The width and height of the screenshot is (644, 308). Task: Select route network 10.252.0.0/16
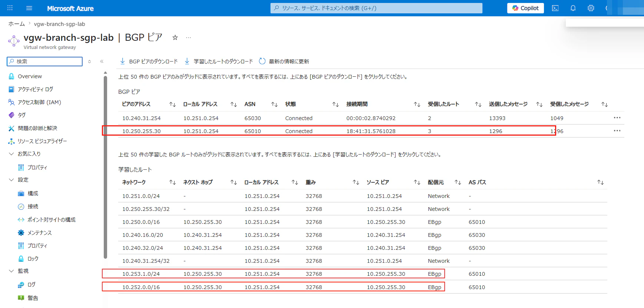pyautogui.click(x=141, y=287)
